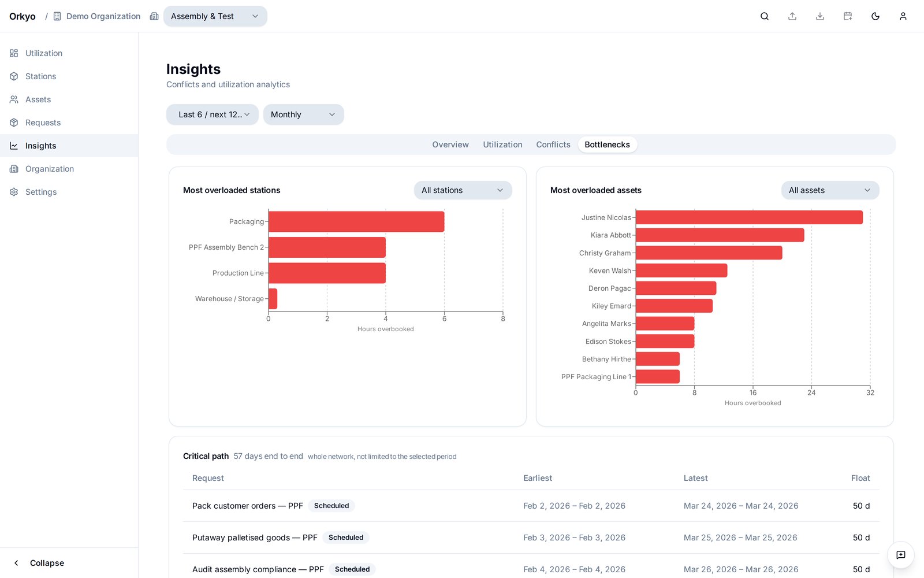
Task: Click the Angelita Marks bar
Action: 665,324
